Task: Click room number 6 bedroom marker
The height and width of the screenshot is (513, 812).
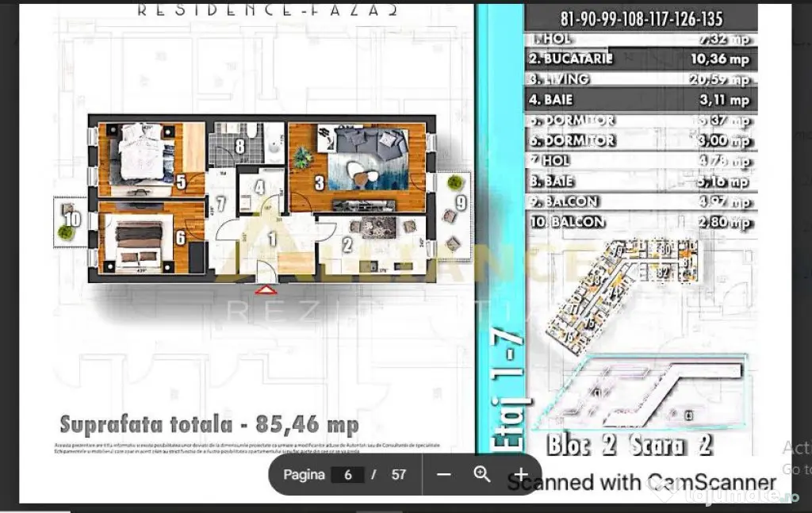Action: (x=181, y=237)
